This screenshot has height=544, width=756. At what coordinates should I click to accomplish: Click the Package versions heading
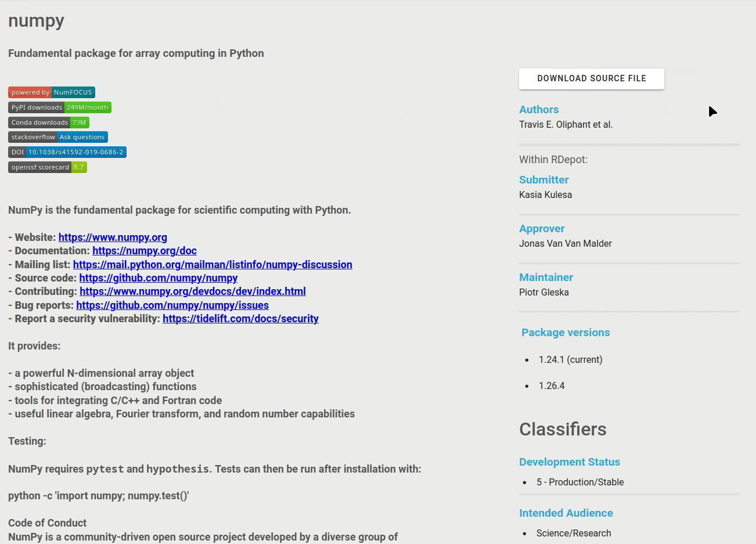pos(566,333)
